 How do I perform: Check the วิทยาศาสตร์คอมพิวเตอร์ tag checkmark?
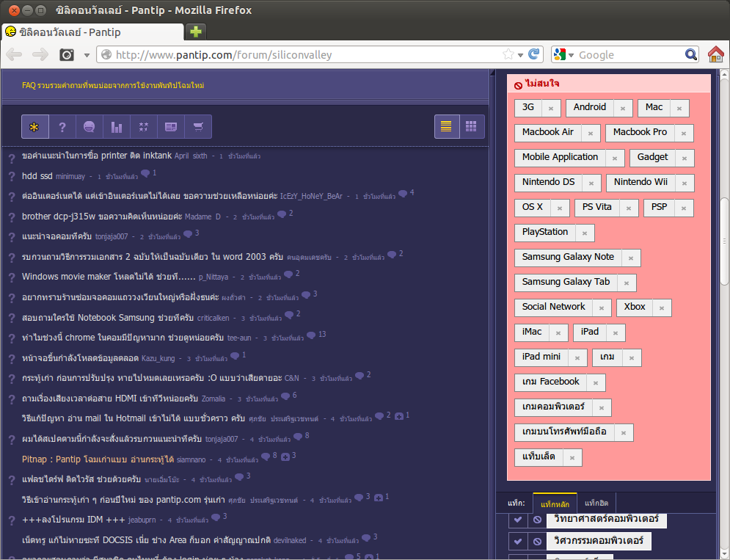pyautogui.click(x=518, y=520)
